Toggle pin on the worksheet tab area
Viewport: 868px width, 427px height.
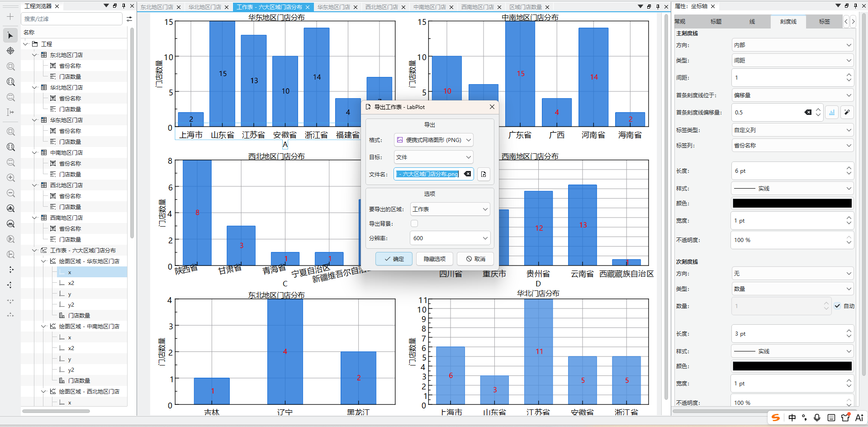(x=658, y=6)
